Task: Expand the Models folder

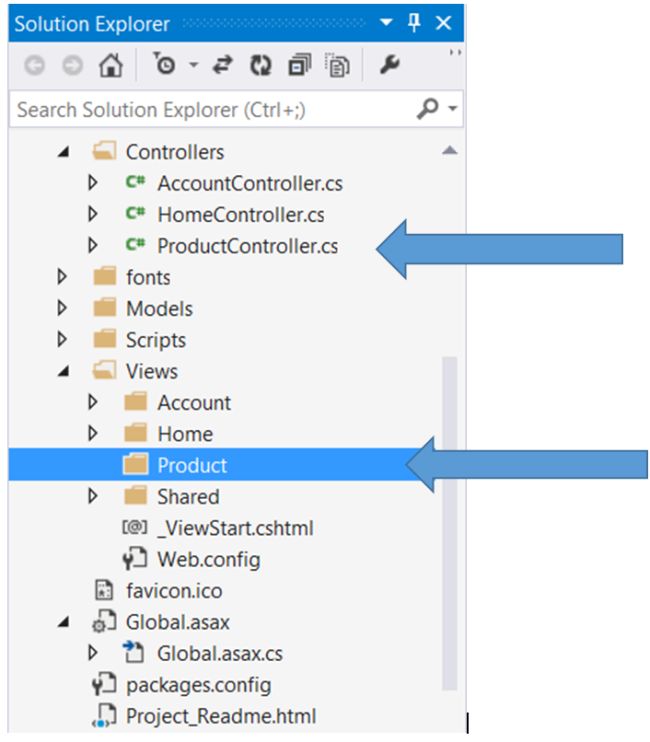Action: [61, 308]
